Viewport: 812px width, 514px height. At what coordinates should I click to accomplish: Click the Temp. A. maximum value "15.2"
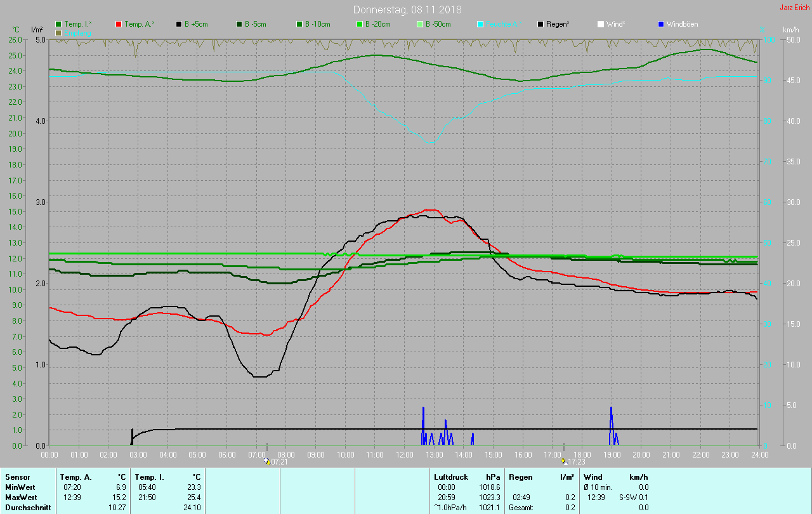tap(119, 497)
